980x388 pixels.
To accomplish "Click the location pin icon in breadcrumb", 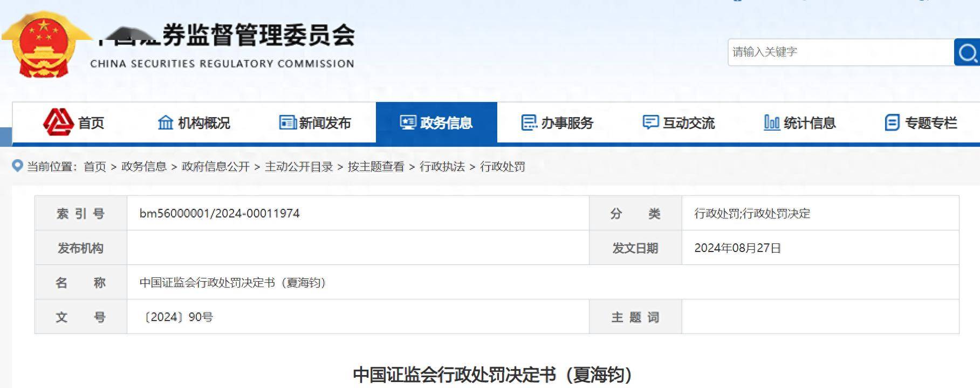I will coord(18,166).
